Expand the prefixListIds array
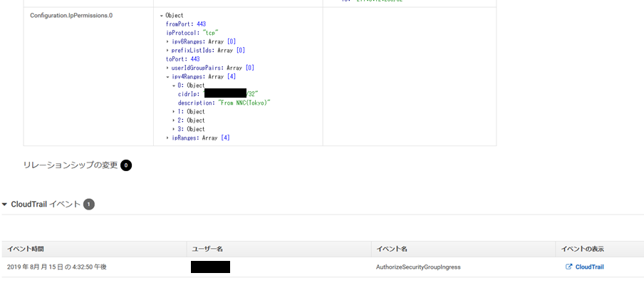644x283 pixels. click(168, 51)
